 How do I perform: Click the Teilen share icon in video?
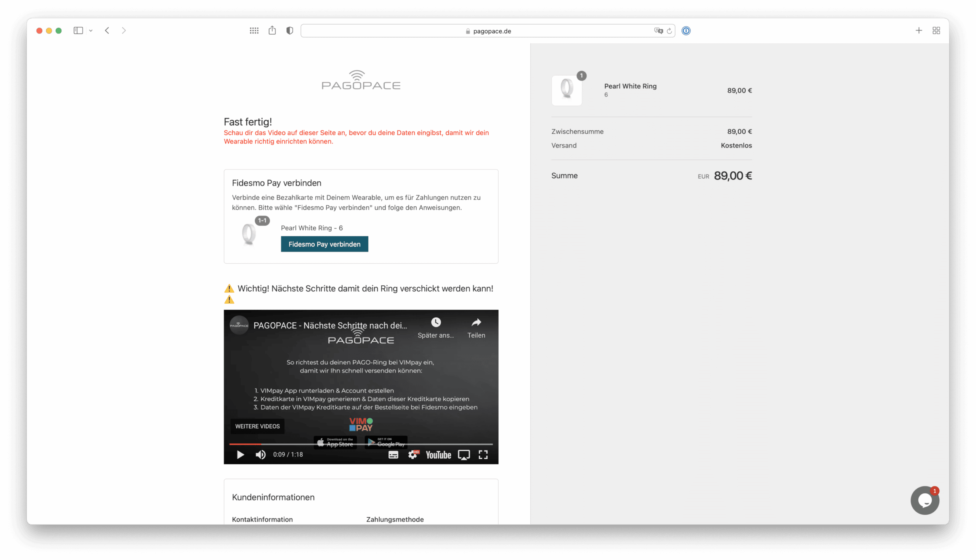(476, 322)
